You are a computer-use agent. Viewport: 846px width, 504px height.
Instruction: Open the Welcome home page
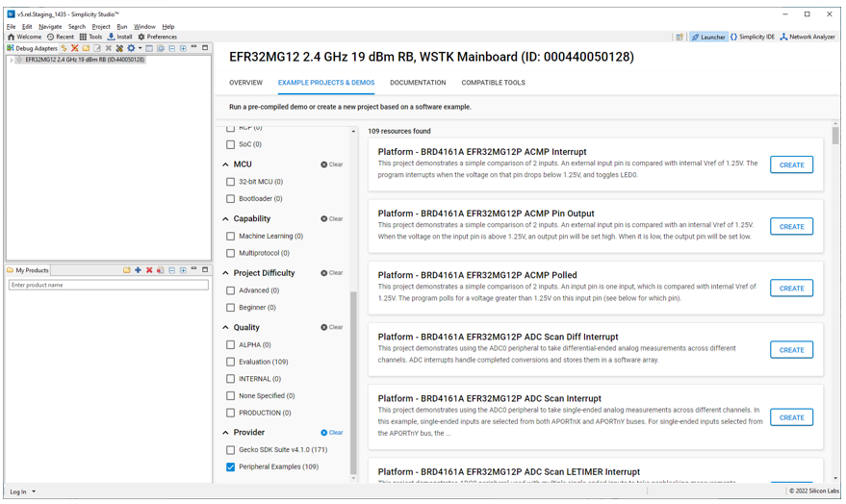(24, 37)
